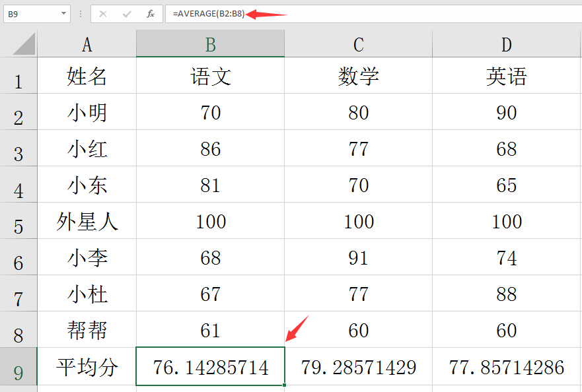Click the Name Box showing B9
This screenshot has width=582, height=392.
(37, 14)
